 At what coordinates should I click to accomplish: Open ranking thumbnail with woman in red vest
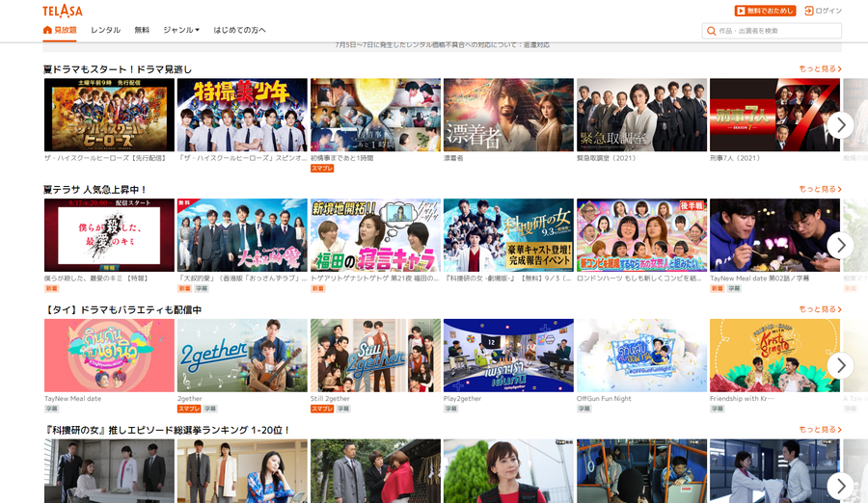click(x=508, y=471)
